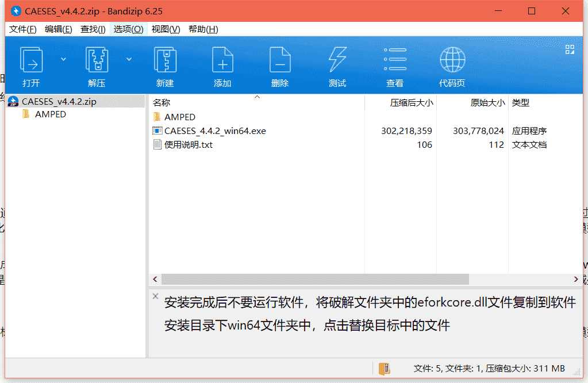
Task: Minimize the Bandizip window
Action: coord(498,12)
